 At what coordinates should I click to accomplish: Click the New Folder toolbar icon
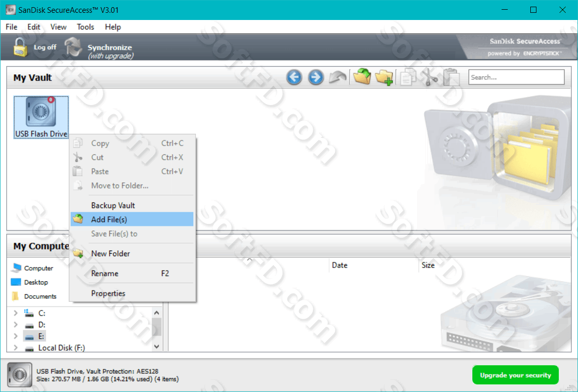click(x=384, y=77)
